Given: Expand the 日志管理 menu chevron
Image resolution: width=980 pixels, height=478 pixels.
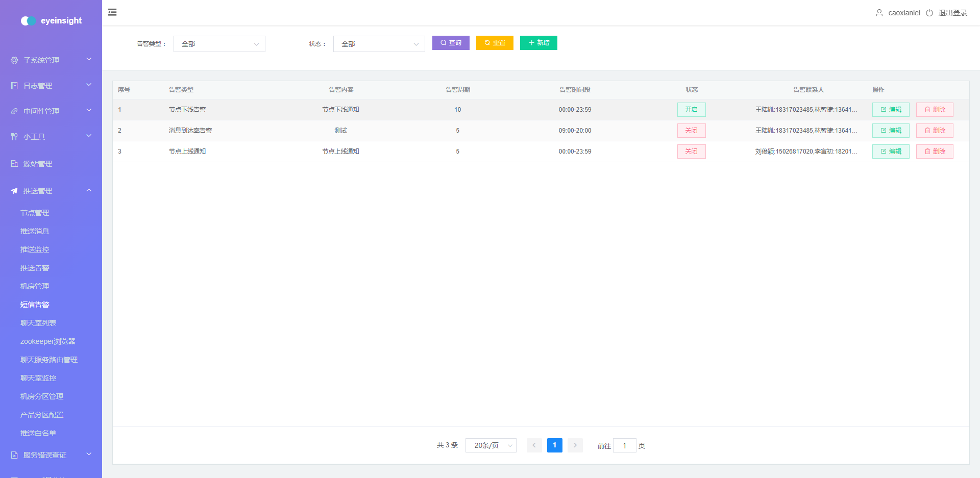Looking at the screenshot, I should [89, 85].
